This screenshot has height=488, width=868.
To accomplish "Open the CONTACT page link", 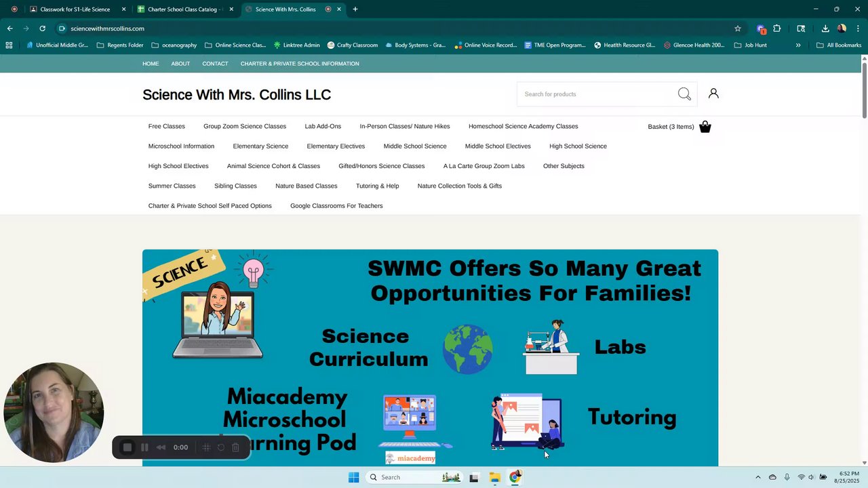I will pos(215,64).
